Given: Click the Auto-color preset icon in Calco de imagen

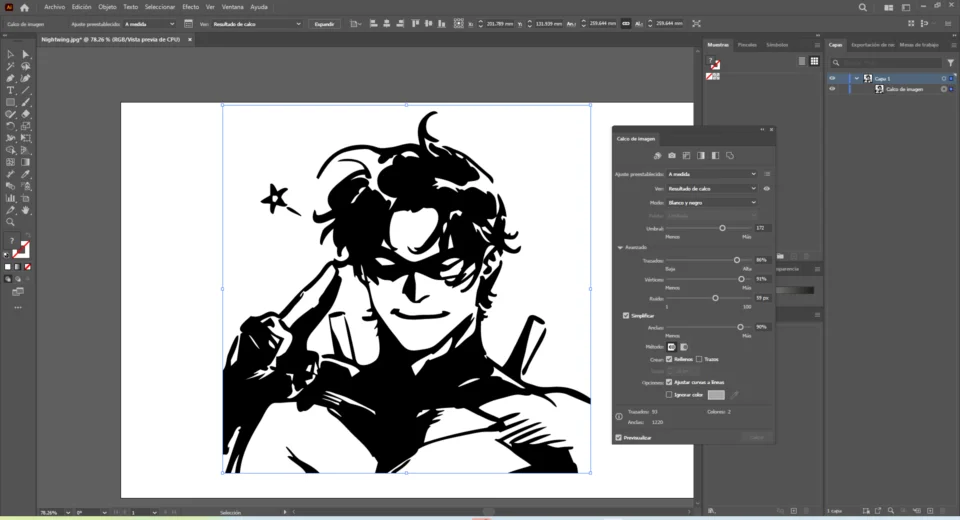Looking at the screenshot, I should [658, 156].
